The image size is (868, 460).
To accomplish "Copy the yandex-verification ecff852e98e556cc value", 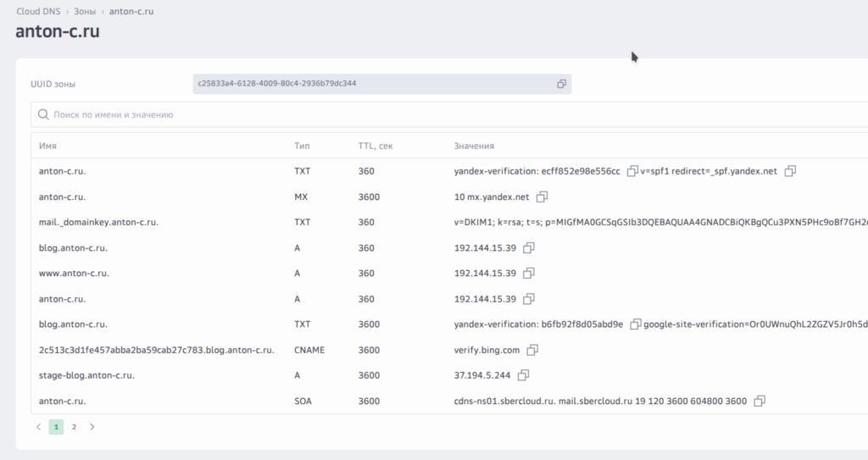I will (632, 171).
